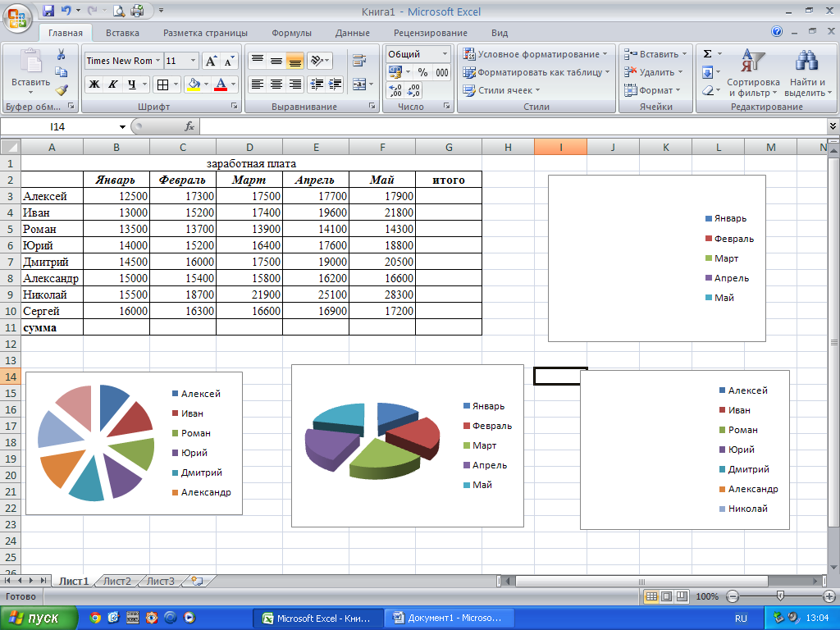This screenshot has width=840, height=630.
Task: Open the font size dropdown
Action: (x=194, y=61)
